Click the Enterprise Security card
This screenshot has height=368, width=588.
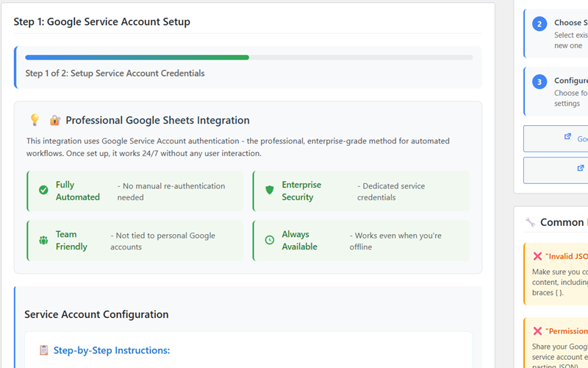(x=361, y=191)
